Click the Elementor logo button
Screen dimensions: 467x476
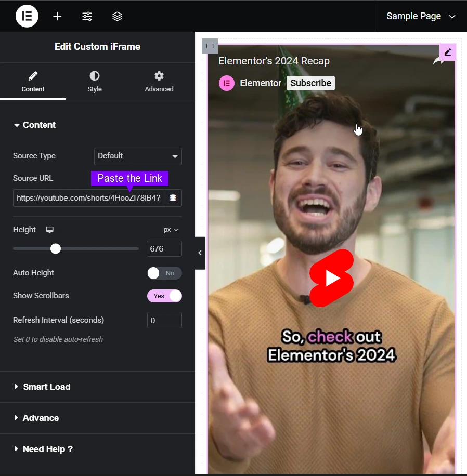tap(27, 16)
